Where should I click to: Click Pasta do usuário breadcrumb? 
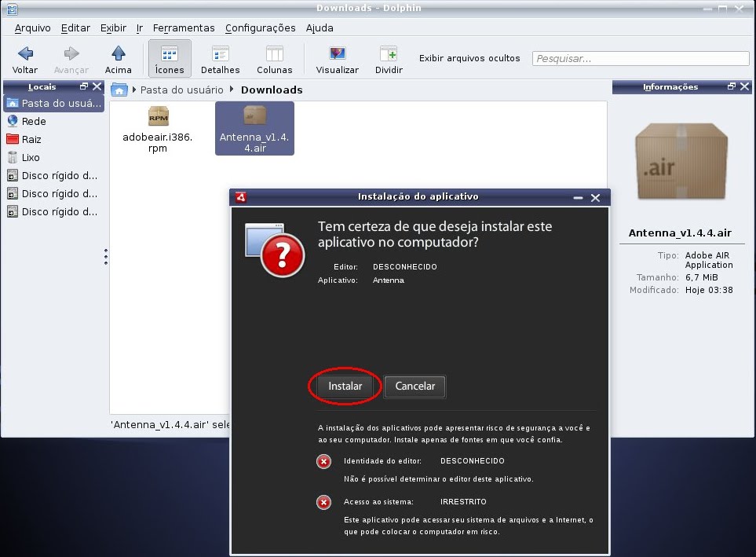tap(182, 90)
